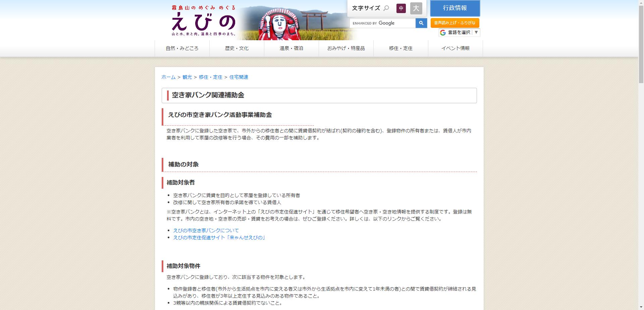
Task: Click the ホーム breadcrumb link
Action: (168, 77)
